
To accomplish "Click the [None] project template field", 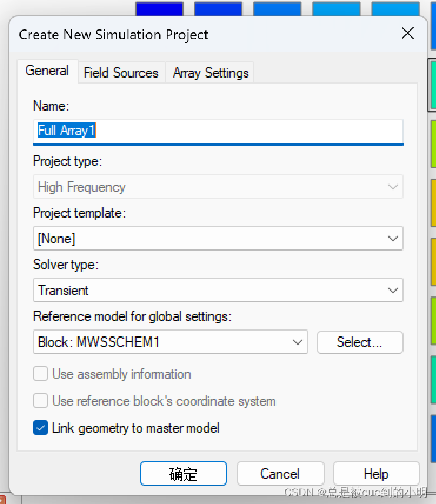I will pos(218,239).
